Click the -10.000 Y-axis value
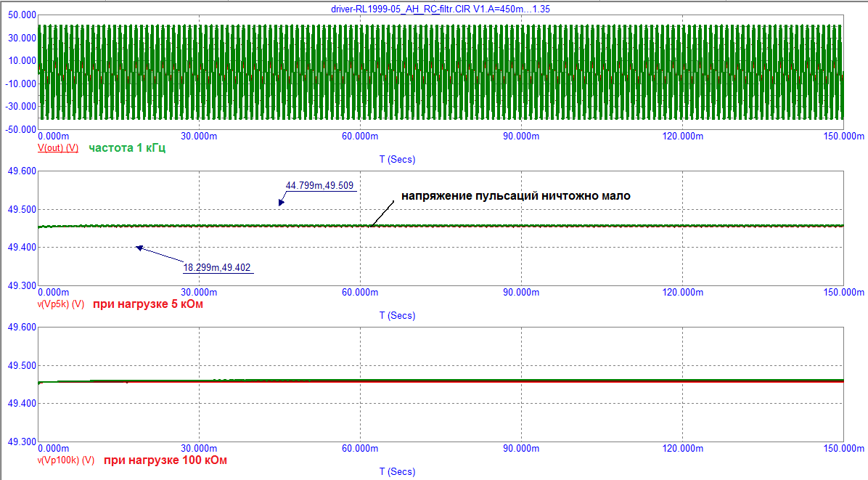Image resolution: width=868 pixels, height=480 pixels. point(21,84)
